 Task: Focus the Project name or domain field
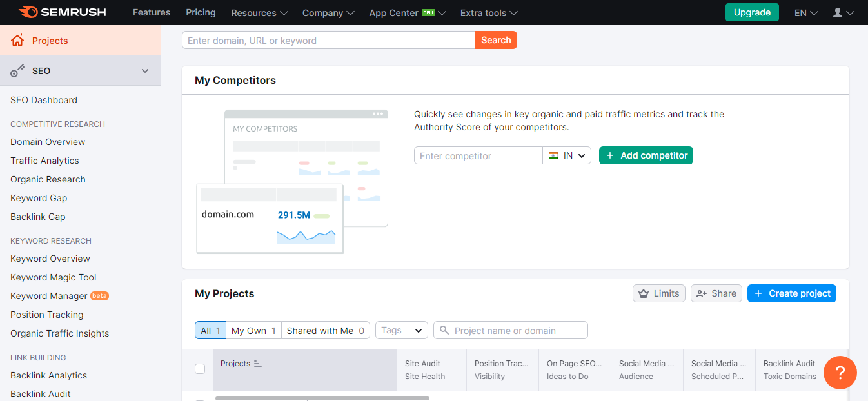(x=511, y=330)
